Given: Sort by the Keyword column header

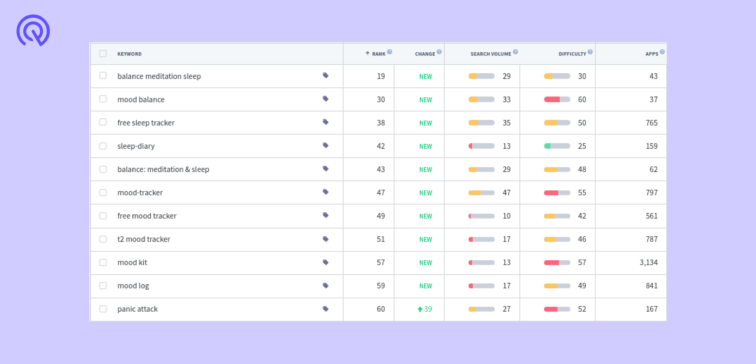Looking at the screenshot, I should tap(129, 54).
